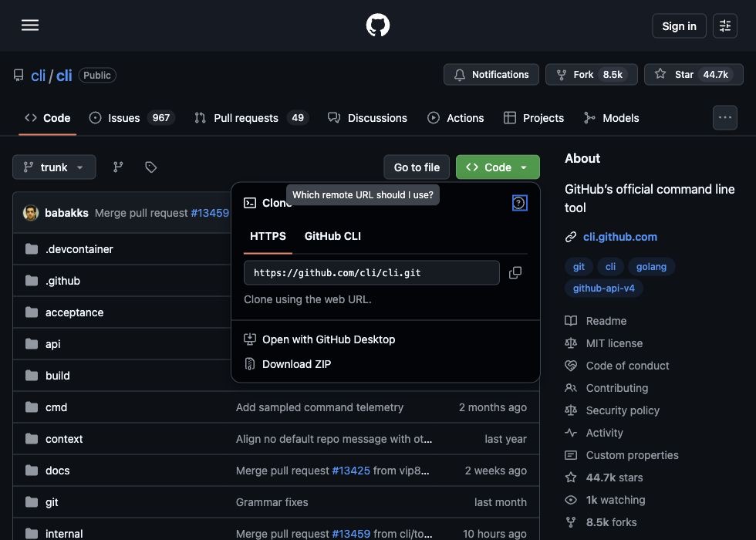The width and height of the screenshot is (756, 540).
Task: Click the Sign in button
Action: point(679,26)
